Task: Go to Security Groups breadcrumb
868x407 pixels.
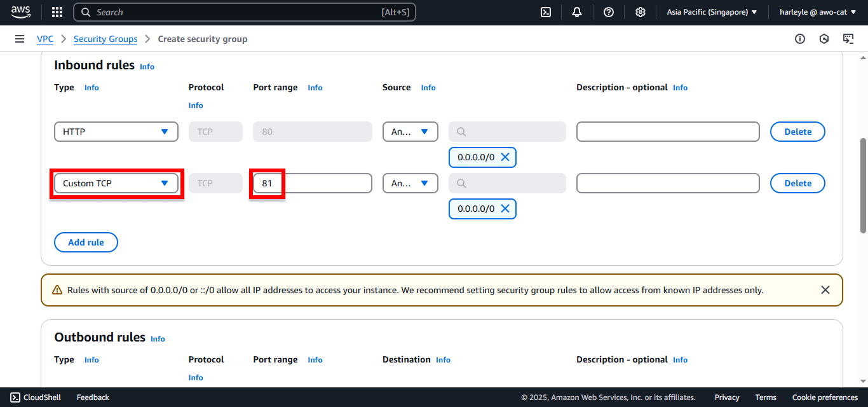Action: 105,39
